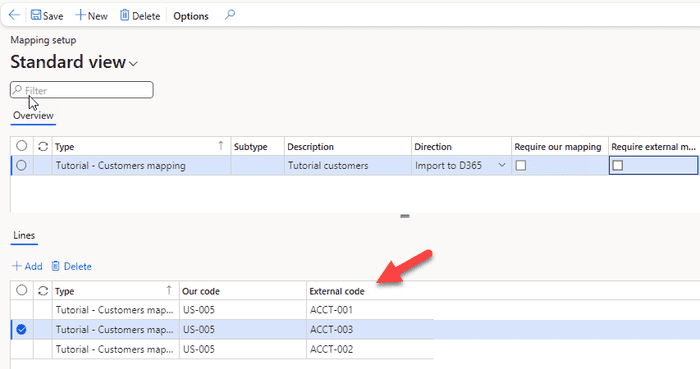This screenshot has height=369, width=700.
Task: Save the mapping setup
Action: (47, 16)
